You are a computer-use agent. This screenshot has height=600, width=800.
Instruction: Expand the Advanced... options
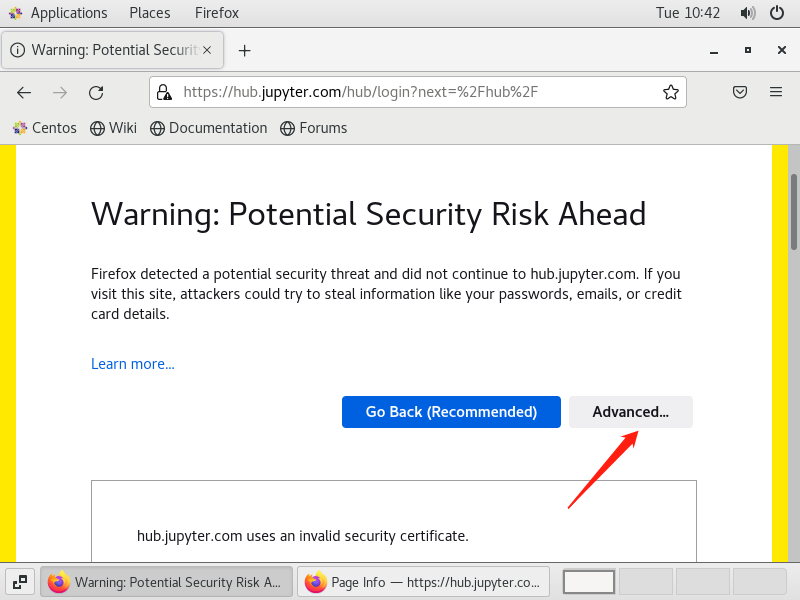point(631,412)
